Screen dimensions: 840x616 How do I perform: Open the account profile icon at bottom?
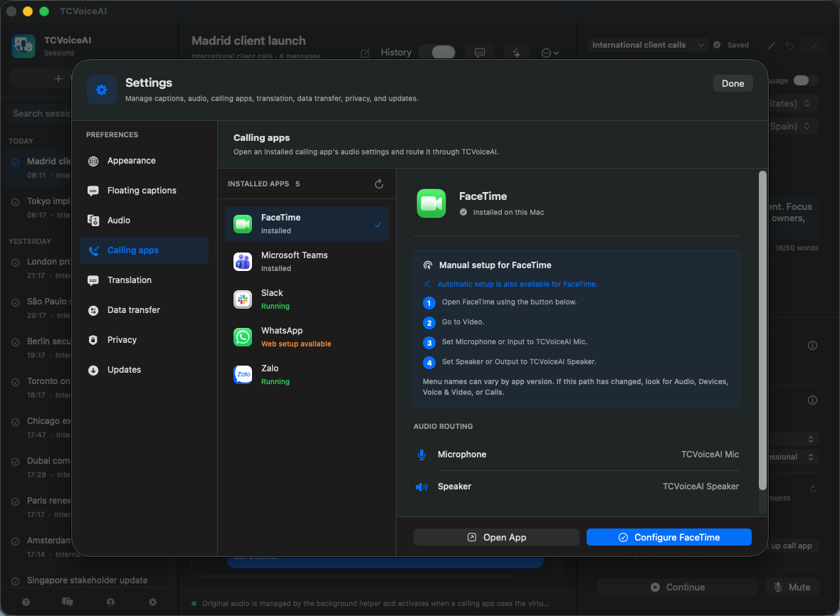[x=110, y=602]
